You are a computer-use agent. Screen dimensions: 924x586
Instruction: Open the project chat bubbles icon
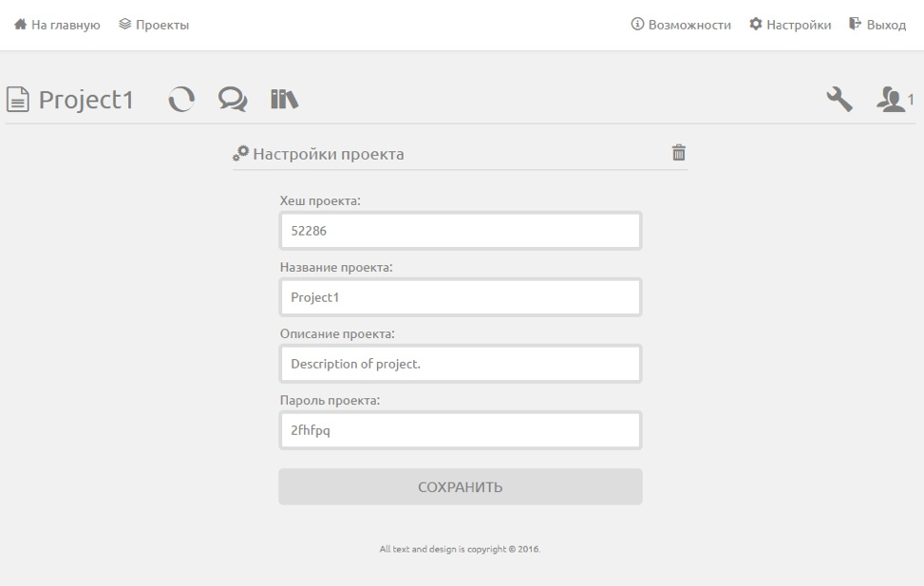pos(233,99)
